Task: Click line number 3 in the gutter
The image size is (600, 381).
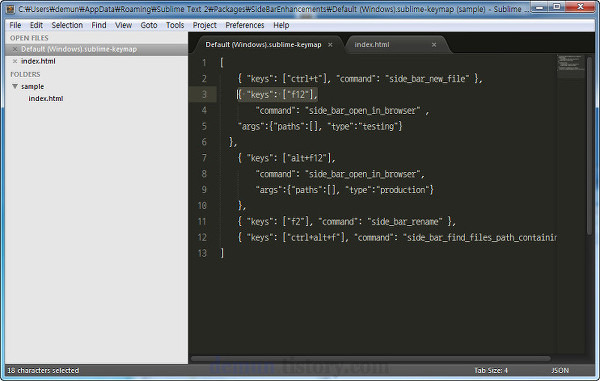Action: pos(204,94)
